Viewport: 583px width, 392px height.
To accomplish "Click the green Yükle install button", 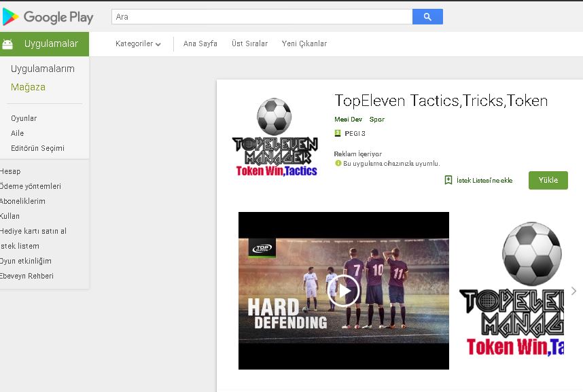I will point(548,181).
